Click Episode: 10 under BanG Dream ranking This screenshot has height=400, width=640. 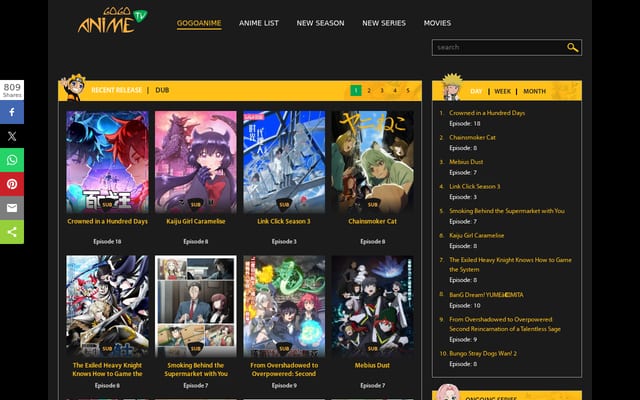465,306
